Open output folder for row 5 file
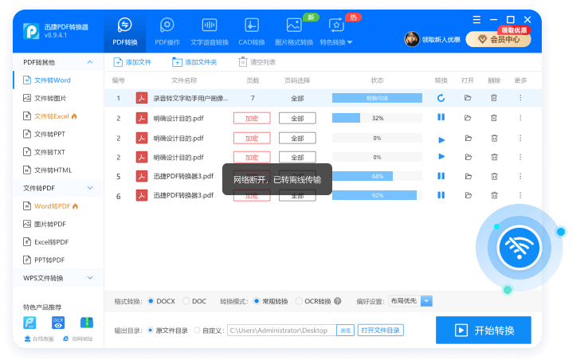 click(x=468, y=176)
